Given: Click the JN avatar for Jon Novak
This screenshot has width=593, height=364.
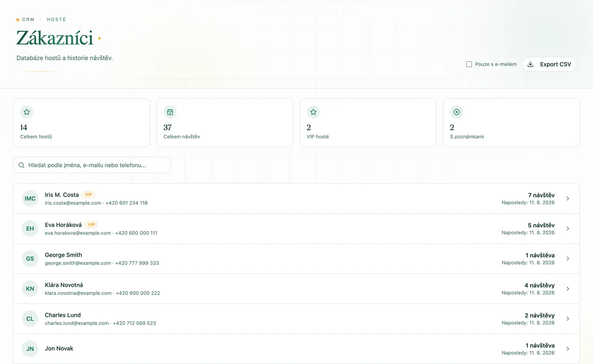Looking at the screenshot, I should (30, 349).
